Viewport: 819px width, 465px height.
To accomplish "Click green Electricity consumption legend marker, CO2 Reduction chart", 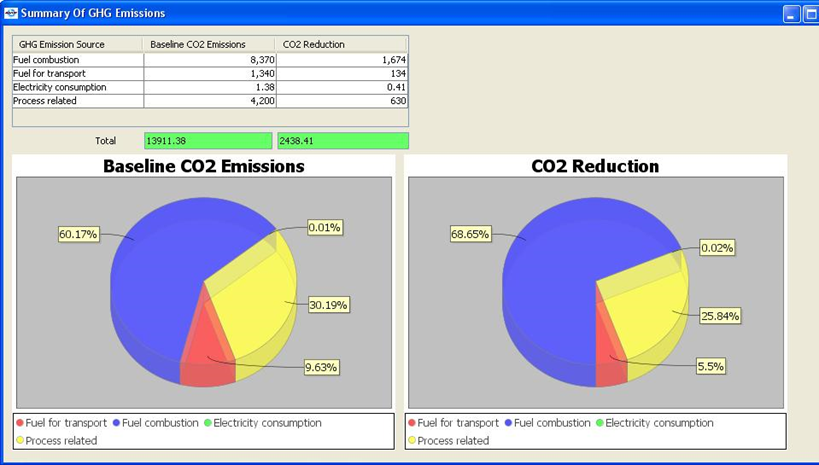I will point(598,423).
